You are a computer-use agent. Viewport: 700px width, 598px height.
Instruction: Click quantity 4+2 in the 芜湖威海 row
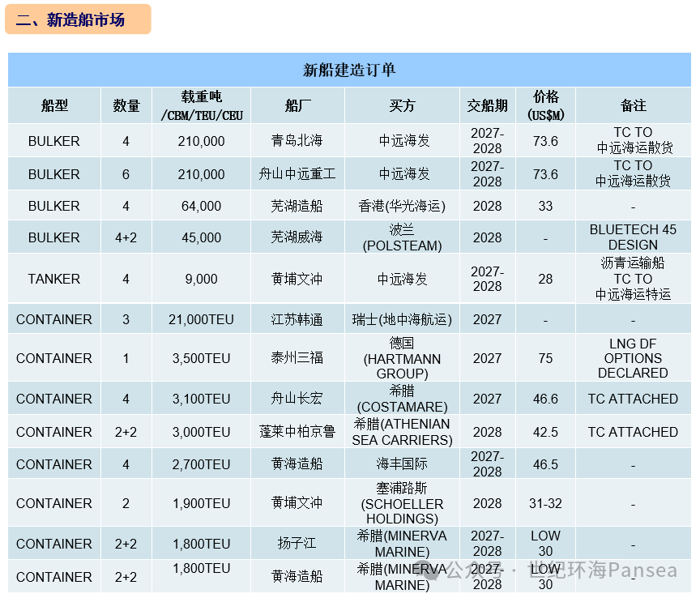[126, 237]
